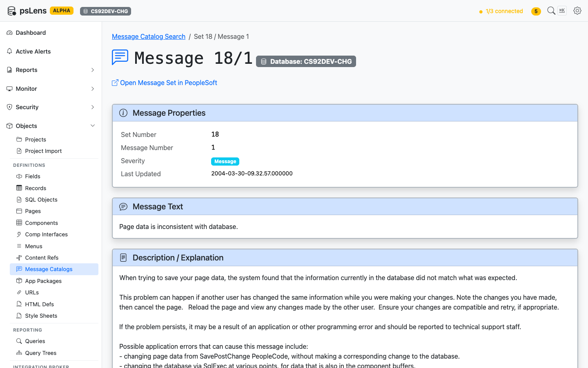Click the Project Import file icon
Image resolution: width=588 pixels, height=368 pixels.
pyautogui.click(x=19, y=151)
